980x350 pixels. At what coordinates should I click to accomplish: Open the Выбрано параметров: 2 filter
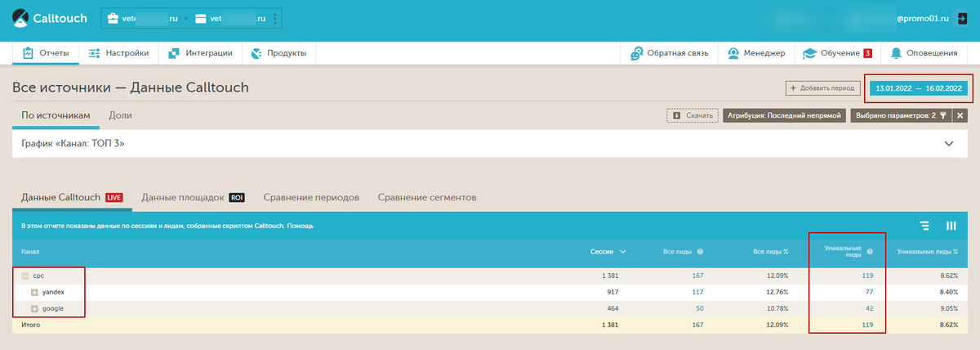[901, 115]
